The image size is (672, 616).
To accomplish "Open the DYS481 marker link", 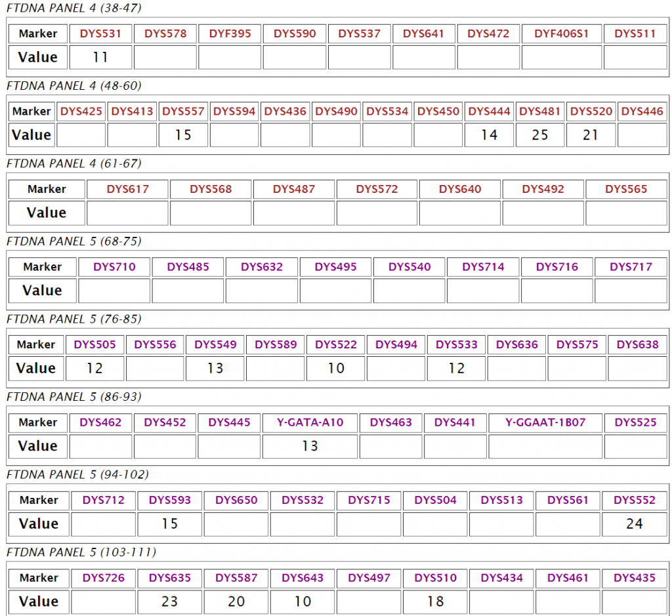I will point(540,112).
